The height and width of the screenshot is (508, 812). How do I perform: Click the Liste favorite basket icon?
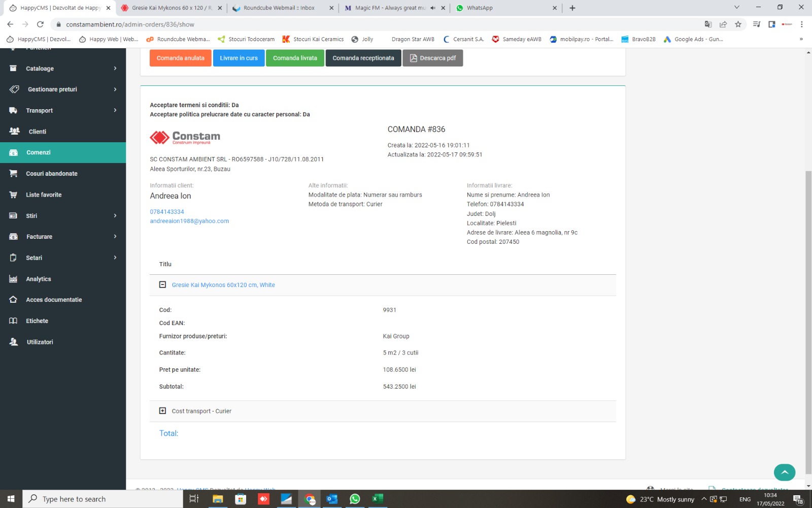pos(13,195)
